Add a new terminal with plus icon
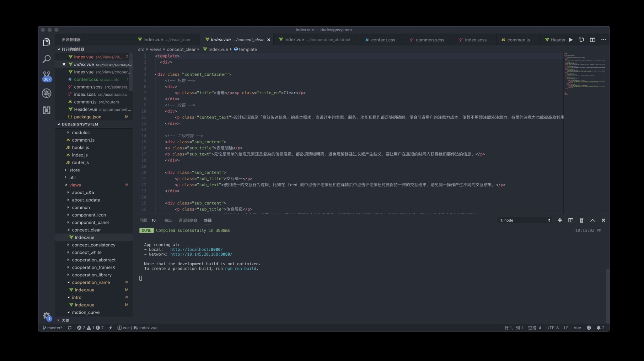 click(x=560, y=221)
